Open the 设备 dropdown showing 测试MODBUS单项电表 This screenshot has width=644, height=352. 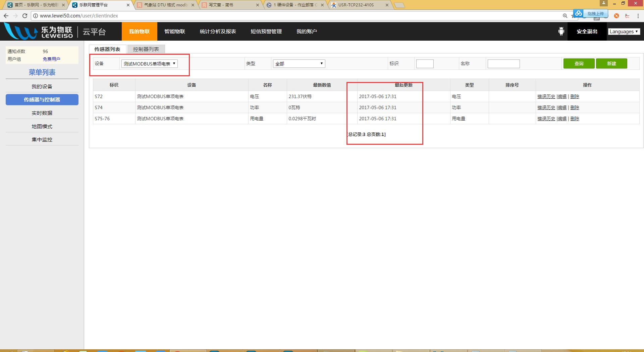pyautogui.click(x=150, y=63)
